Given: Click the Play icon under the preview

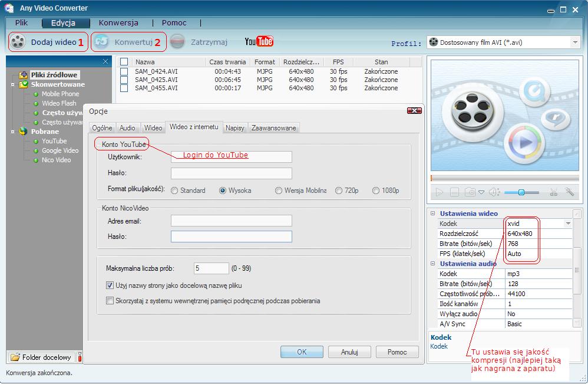Looking at the screenshot, I should point(440,192).
